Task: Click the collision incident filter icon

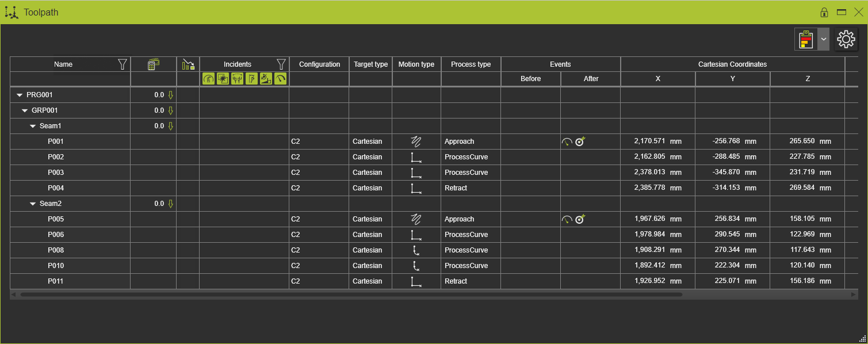Action: coord(223,78)
